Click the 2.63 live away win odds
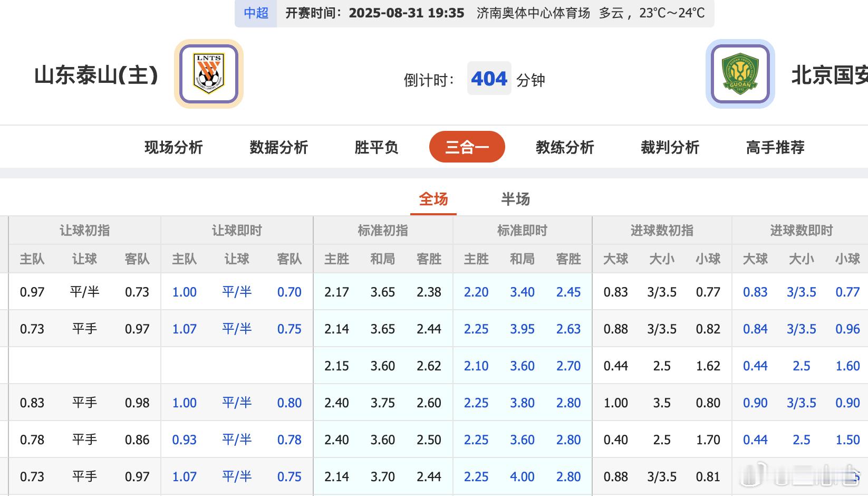Image resolution: width=868 pixels, height=496 pixels. [568, 329]
